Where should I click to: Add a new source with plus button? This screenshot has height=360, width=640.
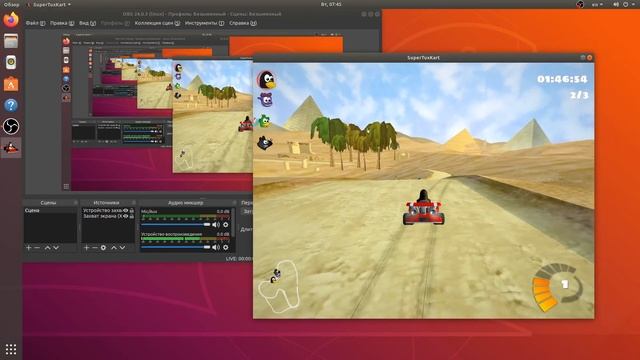tap(86, 248)
